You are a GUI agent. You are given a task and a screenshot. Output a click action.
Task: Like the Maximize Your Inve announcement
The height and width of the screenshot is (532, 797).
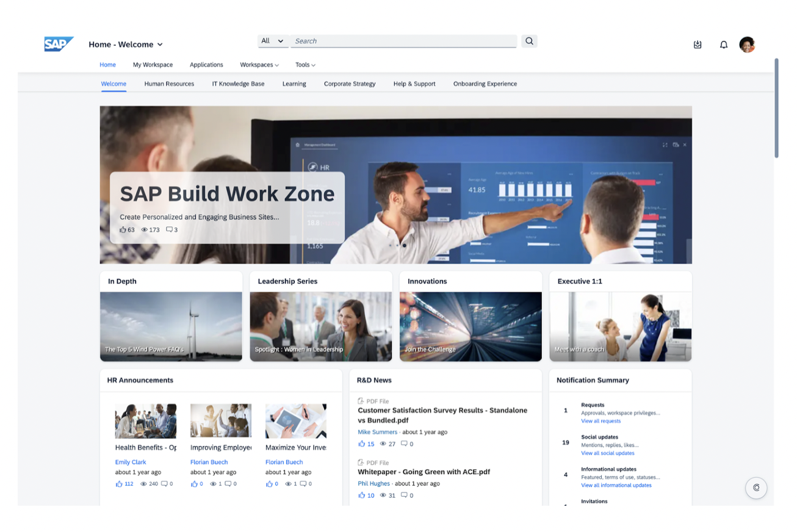tap(269, 484)
